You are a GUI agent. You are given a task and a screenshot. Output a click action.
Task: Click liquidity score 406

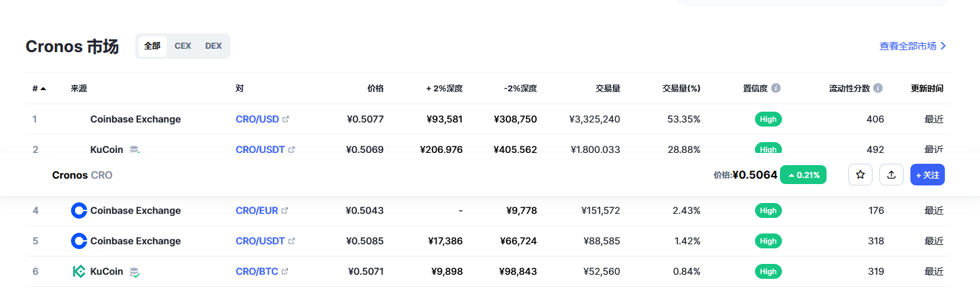click(875, 119)
